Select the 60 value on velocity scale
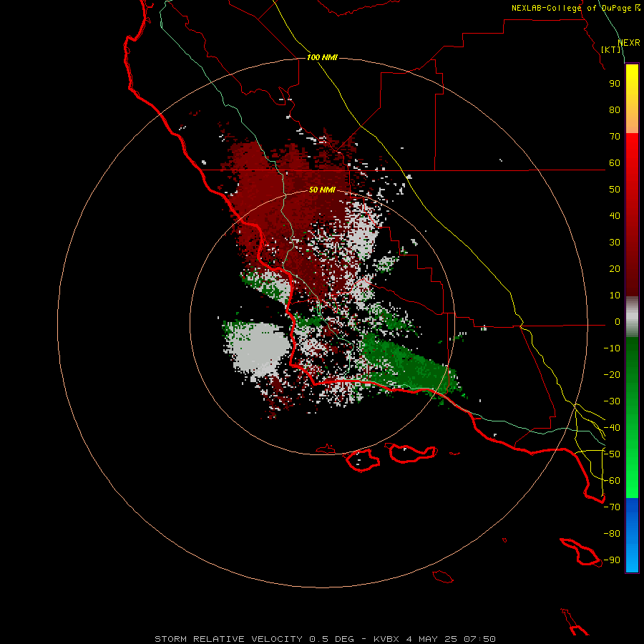 [615, 163]
